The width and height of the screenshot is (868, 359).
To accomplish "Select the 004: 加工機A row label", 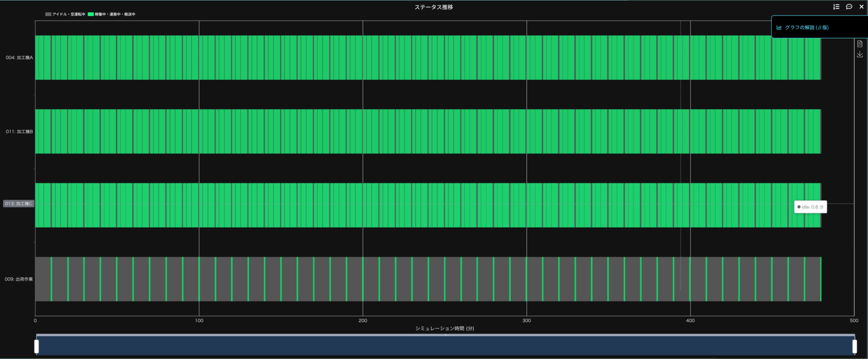I will pos(19,58).
